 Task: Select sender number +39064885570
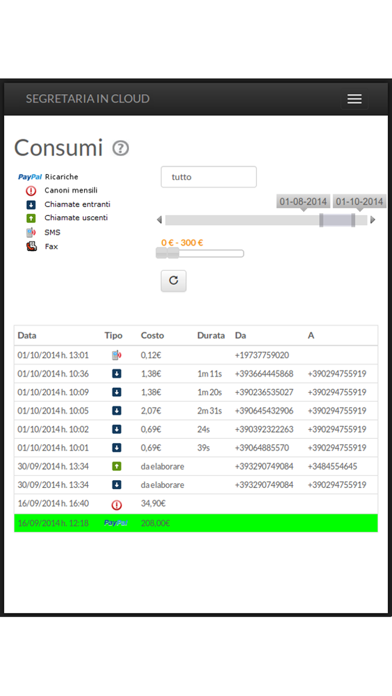[262, 447]
